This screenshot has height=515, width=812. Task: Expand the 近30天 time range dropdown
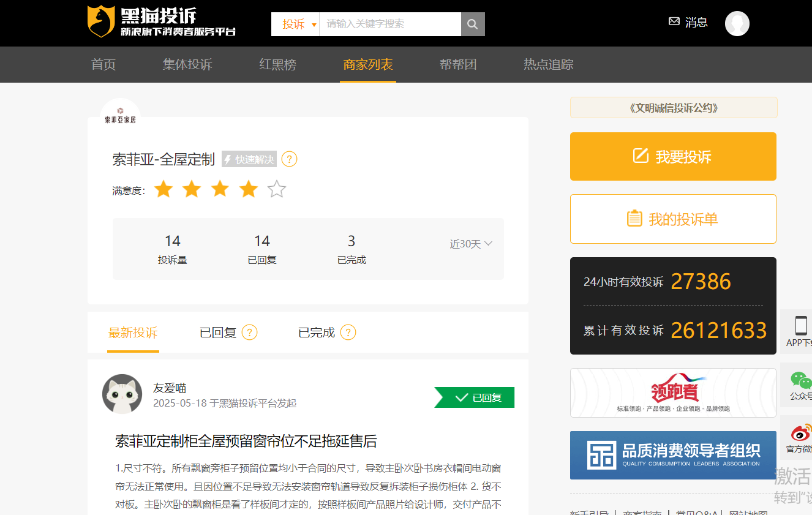[x=471, y=244]
